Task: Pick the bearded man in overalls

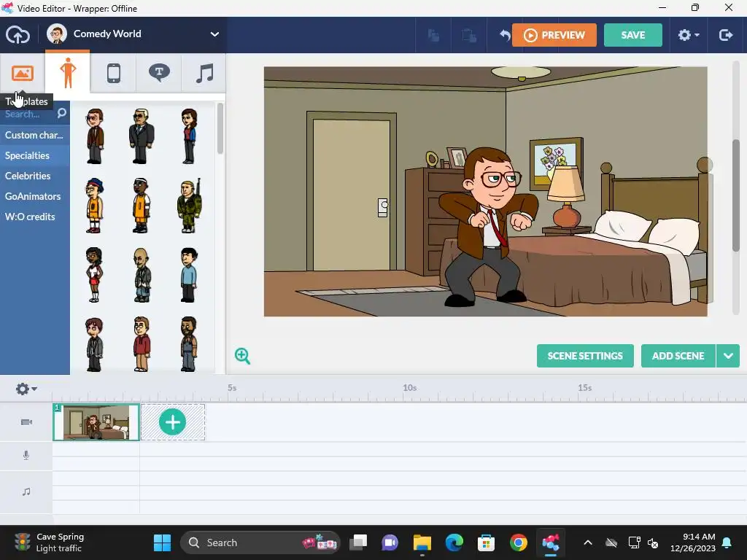Action: [x=189, y=344]
